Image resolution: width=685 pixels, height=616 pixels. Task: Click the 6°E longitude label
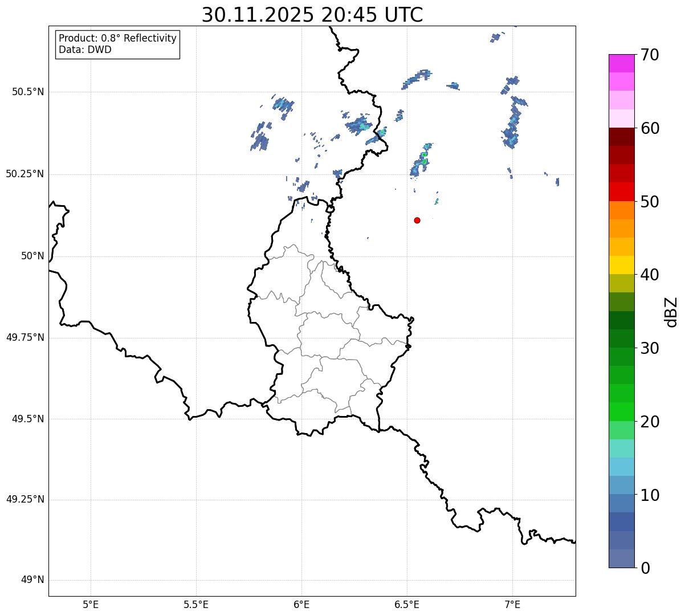pyautogui.click(x=301, y=604)
